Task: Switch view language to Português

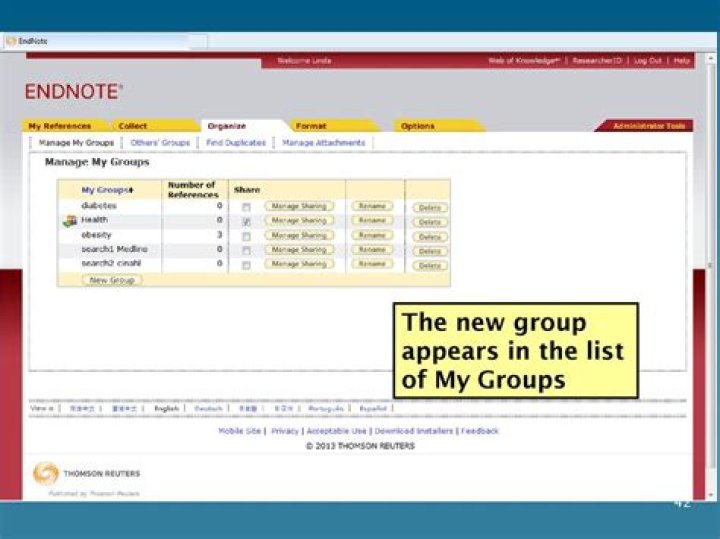Action: pyautogui.click(x=326, y=408)
